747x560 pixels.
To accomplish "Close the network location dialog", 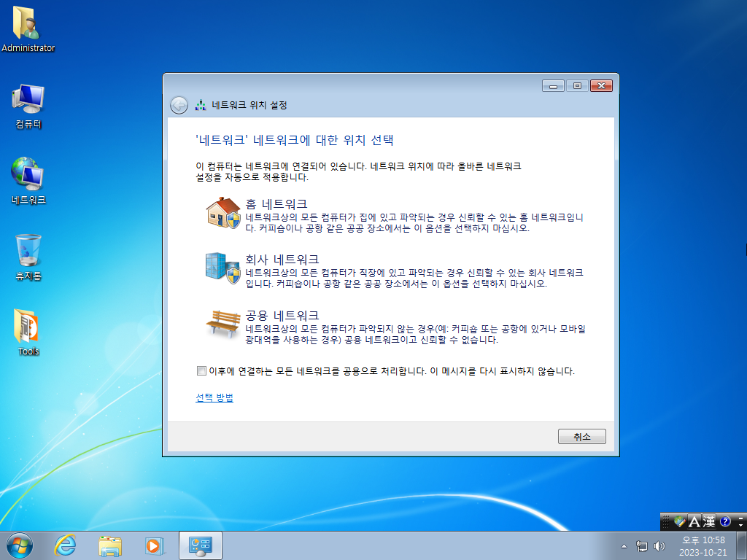I will click(601, 86).
